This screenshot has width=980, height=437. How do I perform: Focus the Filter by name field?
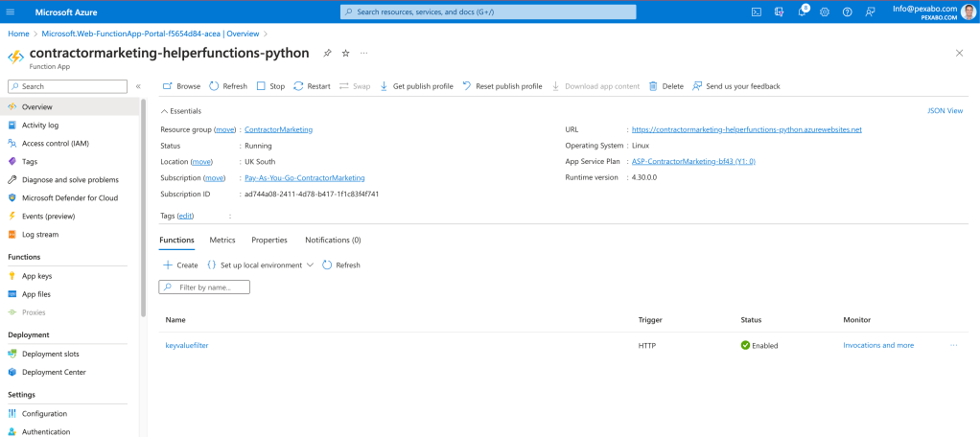(204, 287)
